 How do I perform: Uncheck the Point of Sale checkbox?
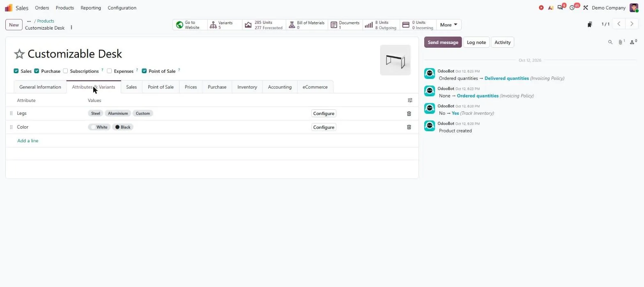[x=144, y=71]
